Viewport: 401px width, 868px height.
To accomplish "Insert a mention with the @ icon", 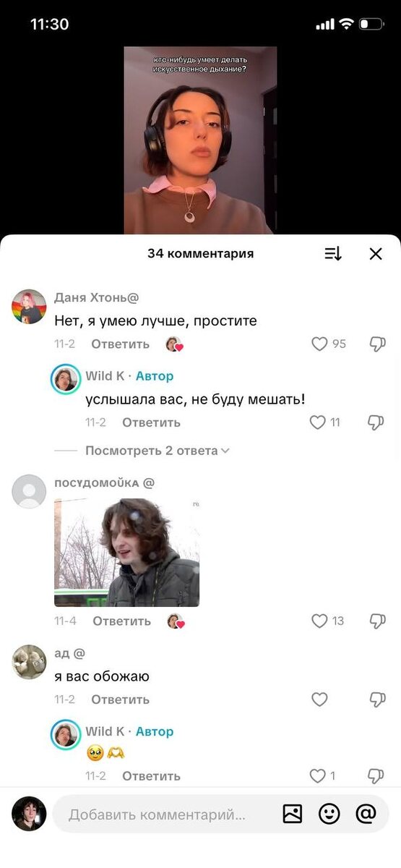I will 366,814.
